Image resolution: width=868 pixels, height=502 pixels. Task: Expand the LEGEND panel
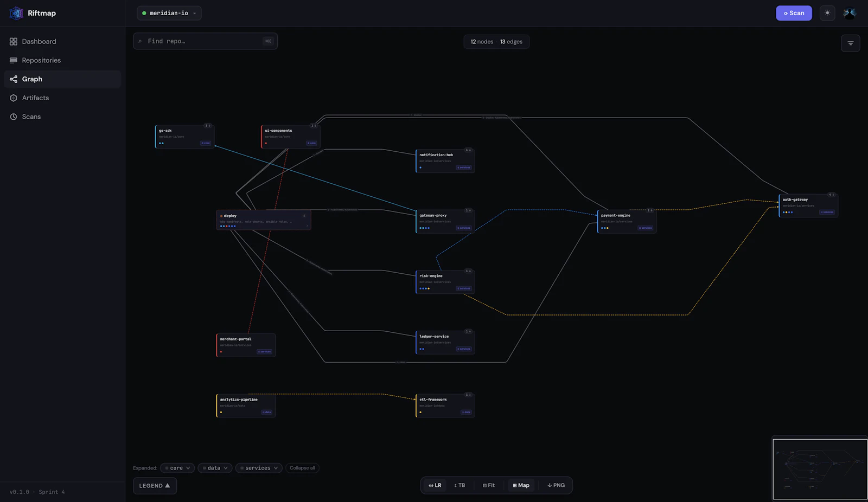pos(155,486)
